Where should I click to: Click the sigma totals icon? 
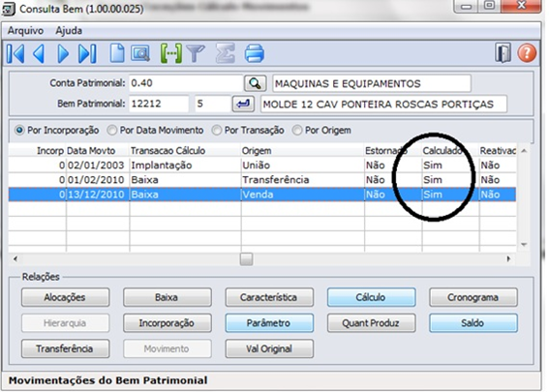[x=226, y=53]
